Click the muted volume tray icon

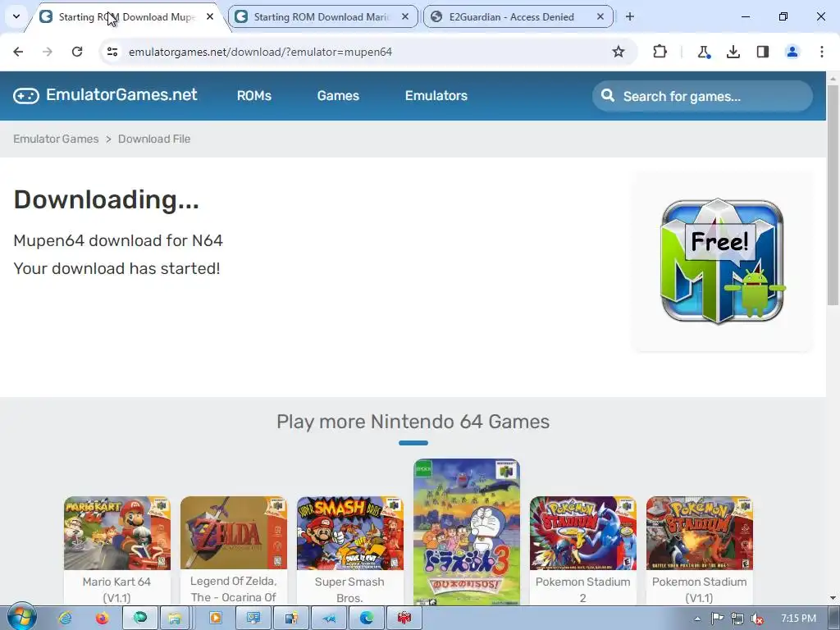tap(757, 619)
